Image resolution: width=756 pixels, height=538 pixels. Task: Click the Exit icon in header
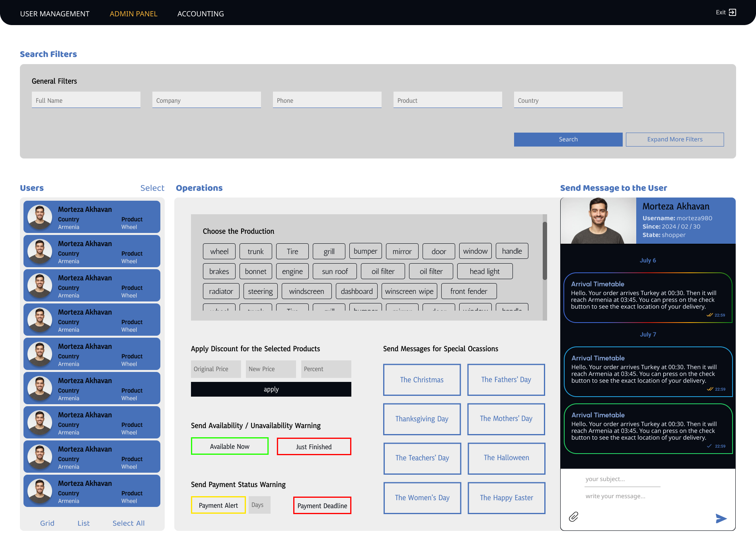point(732,12)
